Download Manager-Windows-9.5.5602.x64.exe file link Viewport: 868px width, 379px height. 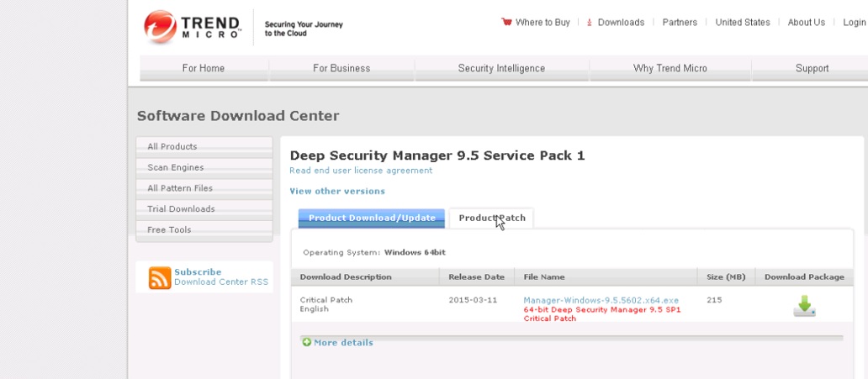[x=601, y=300]
